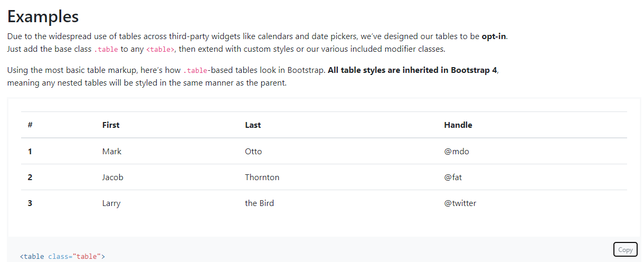The width and height of the screenshot is (644, 262).
Task: Click the inline '.table' code in first paragraph
Action: 106,50
